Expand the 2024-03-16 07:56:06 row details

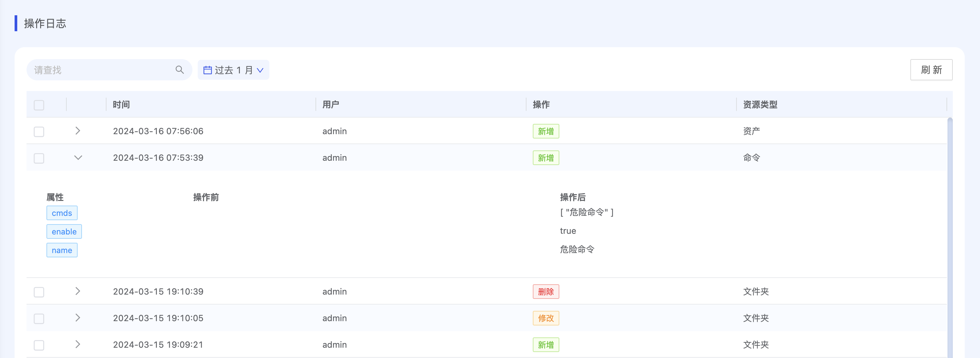[78, 131]
